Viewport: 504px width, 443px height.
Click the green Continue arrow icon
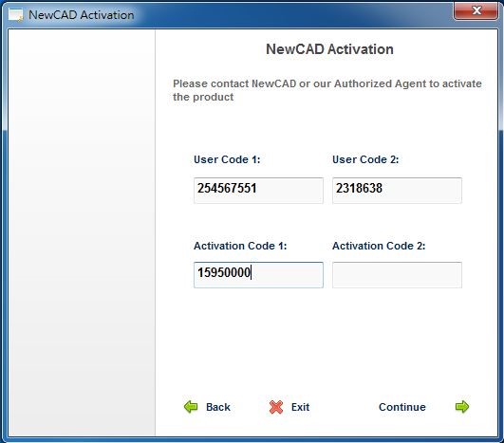point(462,407)
